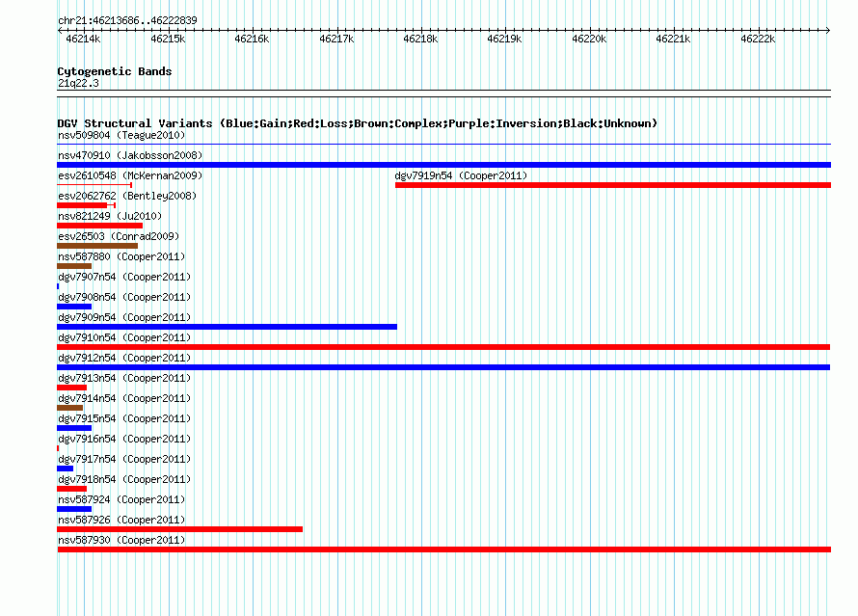Select nsv587924 (Cooper2011) label

(x=121, y=499)
